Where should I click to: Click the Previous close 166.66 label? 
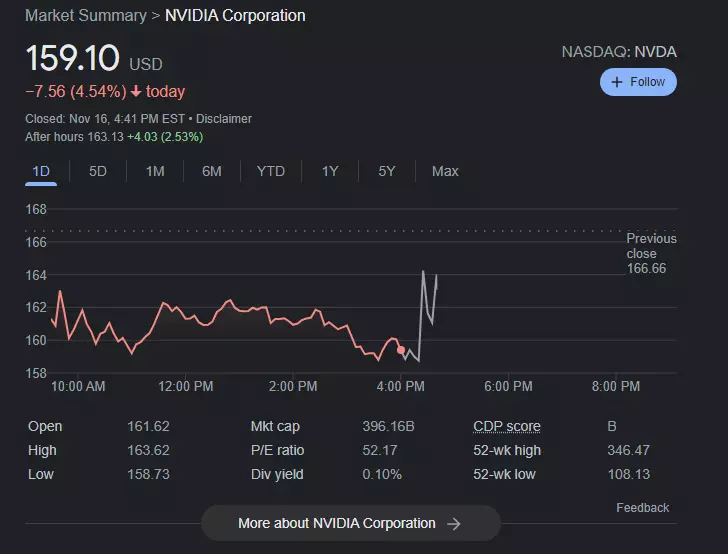(x=651, y=254)
